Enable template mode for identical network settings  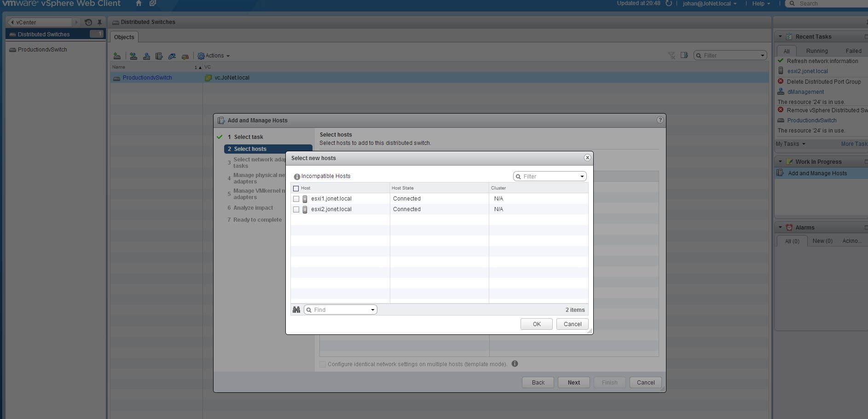(x=323, y=364)
